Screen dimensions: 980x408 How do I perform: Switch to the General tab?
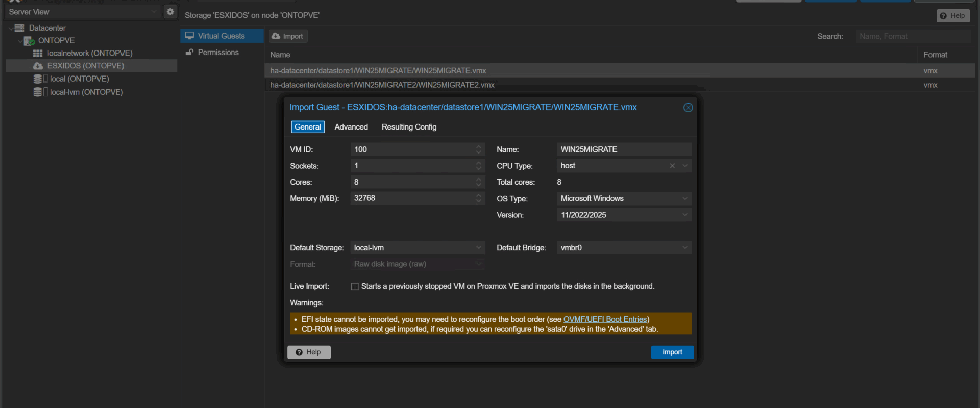click(308, 127)
